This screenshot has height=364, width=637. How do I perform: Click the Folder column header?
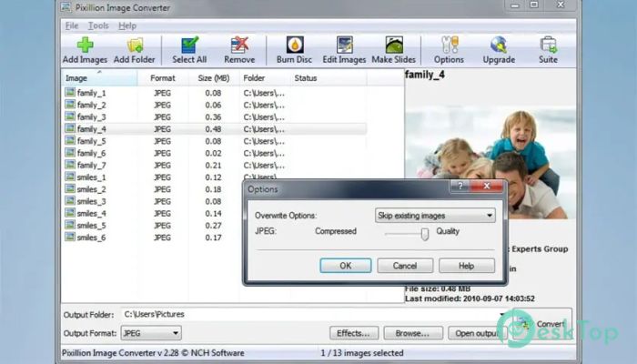[x=265, y=78]
